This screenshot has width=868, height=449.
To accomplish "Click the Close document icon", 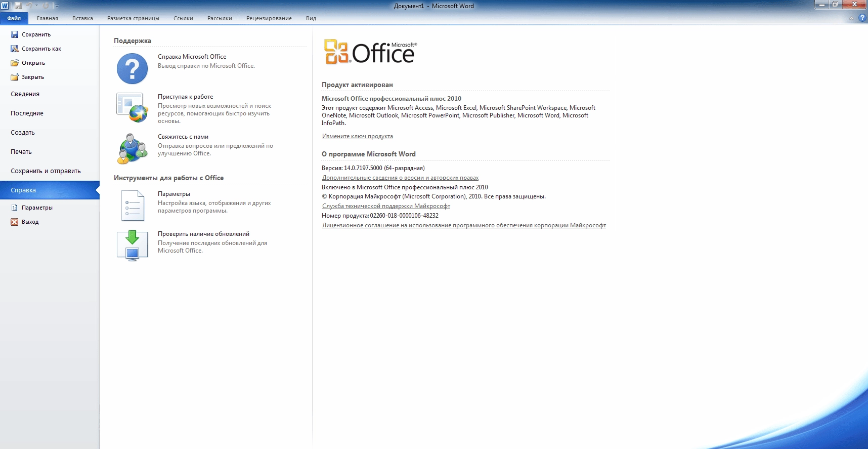I will tap(15, 77).
